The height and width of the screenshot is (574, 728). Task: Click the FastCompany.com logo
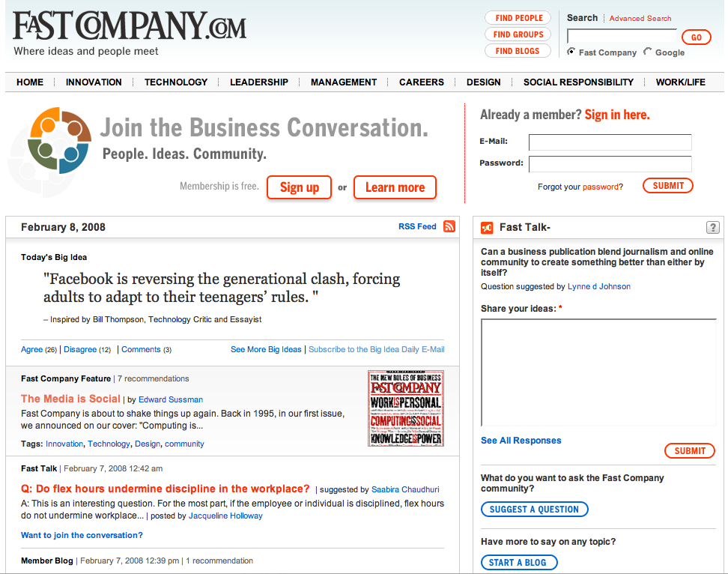tap(129, 27)
